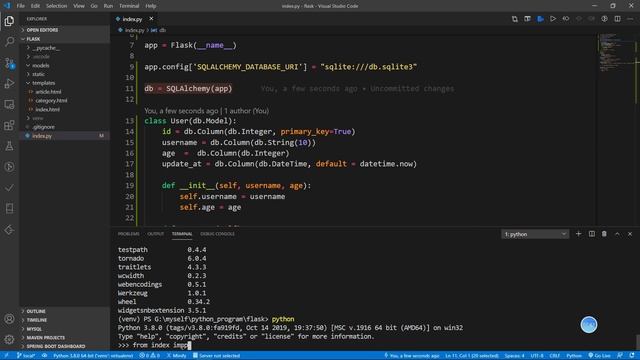Kill terminal with trash icon
640x360 pixels.
coord(604,234)
